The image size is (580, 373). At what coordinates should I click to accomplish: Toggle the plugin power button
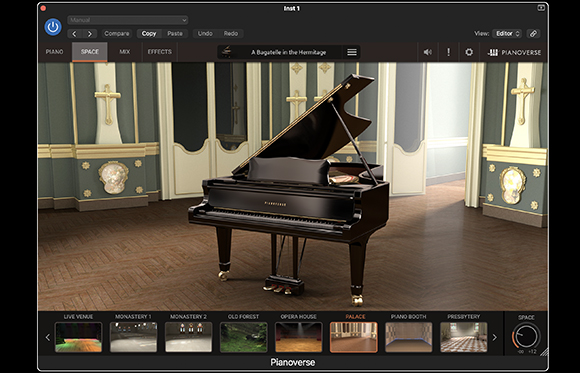tap(53, 27)
